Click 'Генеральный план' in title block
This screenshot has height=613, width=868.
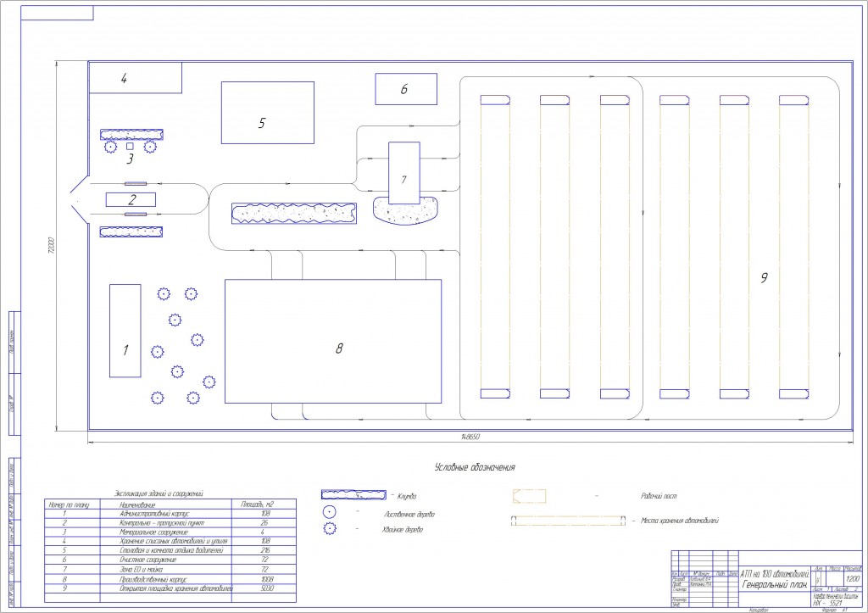[x=775, y=584]
